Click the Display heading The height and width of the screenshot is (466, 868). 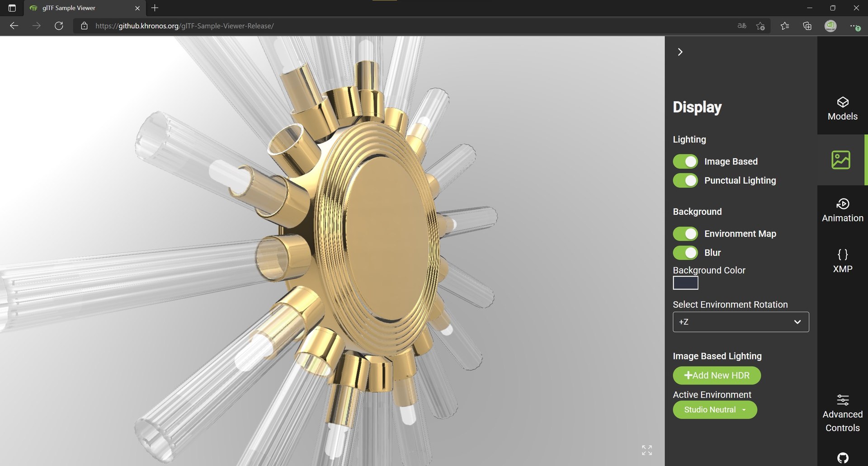coord(697,107)
